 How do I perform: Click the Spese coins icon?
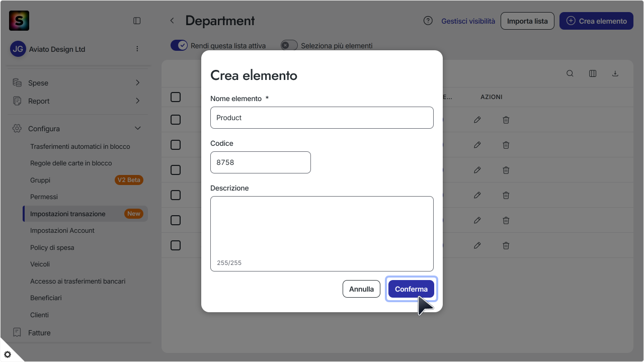(17, 82)
